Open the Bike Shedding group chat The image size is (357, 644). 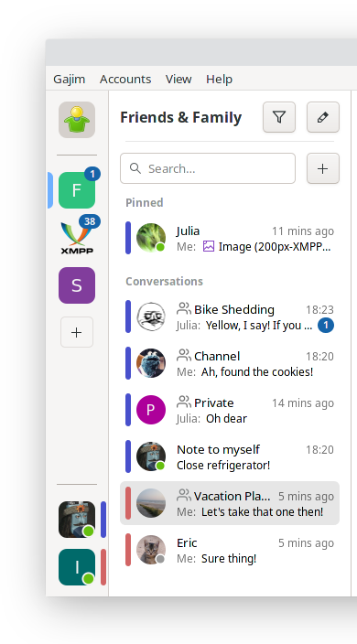click(x=230, y=317)
